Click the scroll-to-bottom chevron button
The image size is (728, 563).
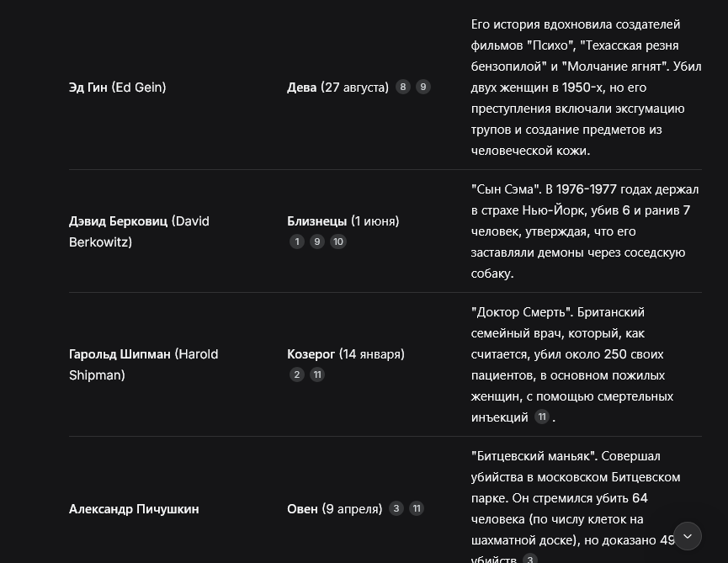(687, 536)
